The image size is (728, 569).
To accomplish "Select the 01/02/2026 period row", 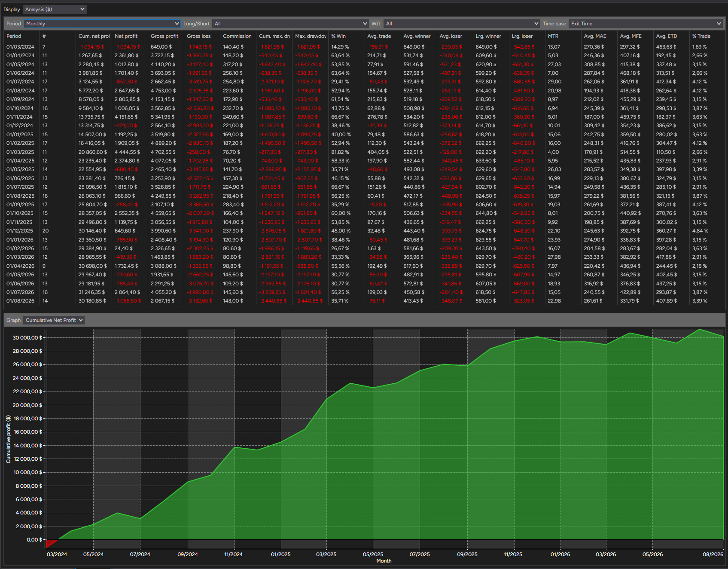I will click(x=365, y=248).
